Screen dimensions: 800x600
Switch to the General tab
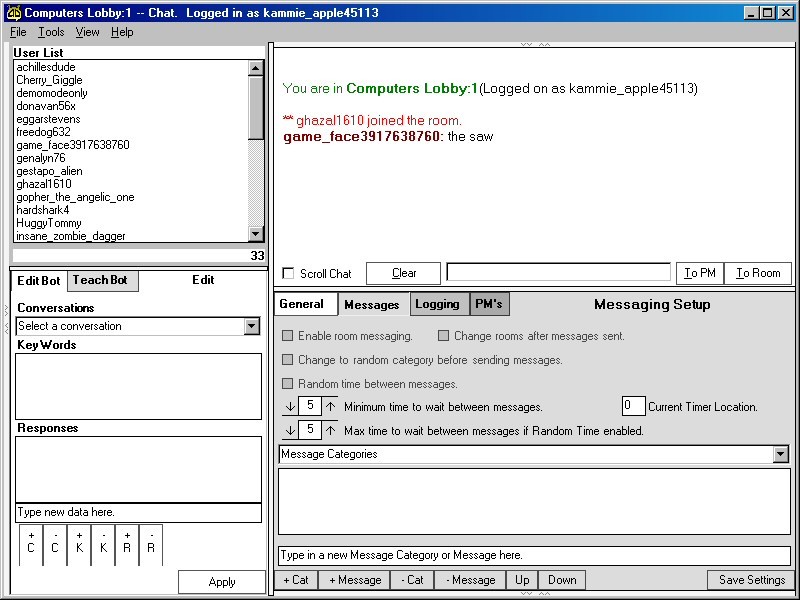[x=306, y=304]
